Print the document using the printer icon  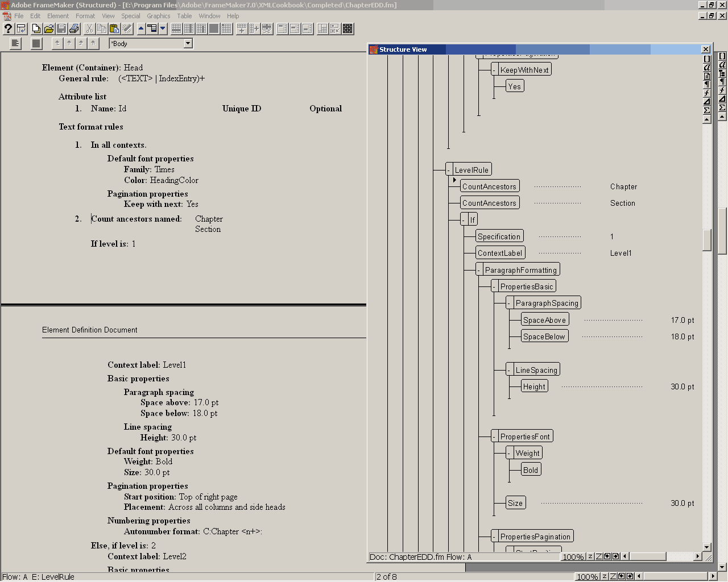tap(74, 28)
